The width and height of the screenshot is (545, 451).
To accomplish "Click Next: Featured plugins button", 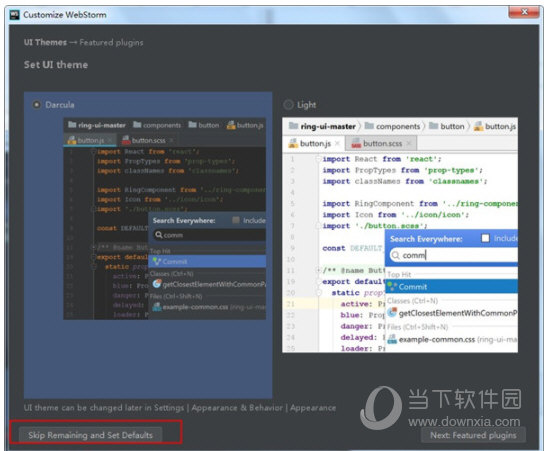I will 473,435.
